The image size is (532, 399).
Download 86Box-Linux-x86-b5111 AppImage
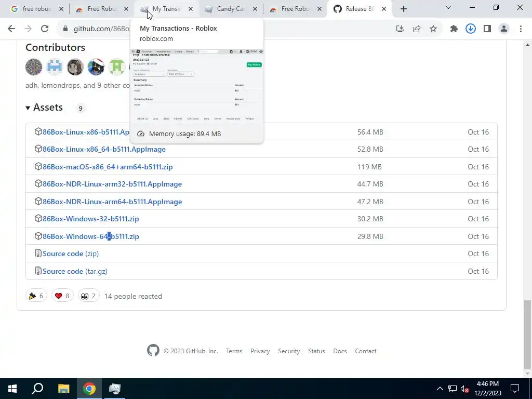86,132
